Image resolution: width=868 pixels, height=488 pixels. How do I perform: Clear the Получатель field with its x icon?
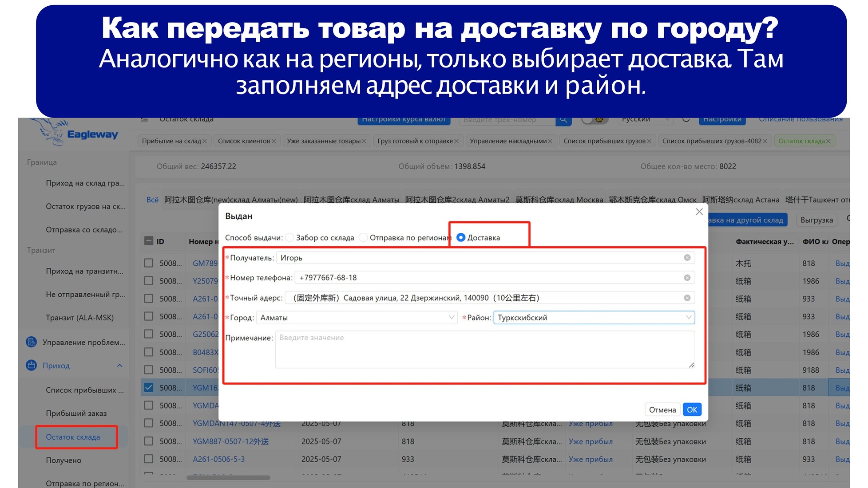687,258
